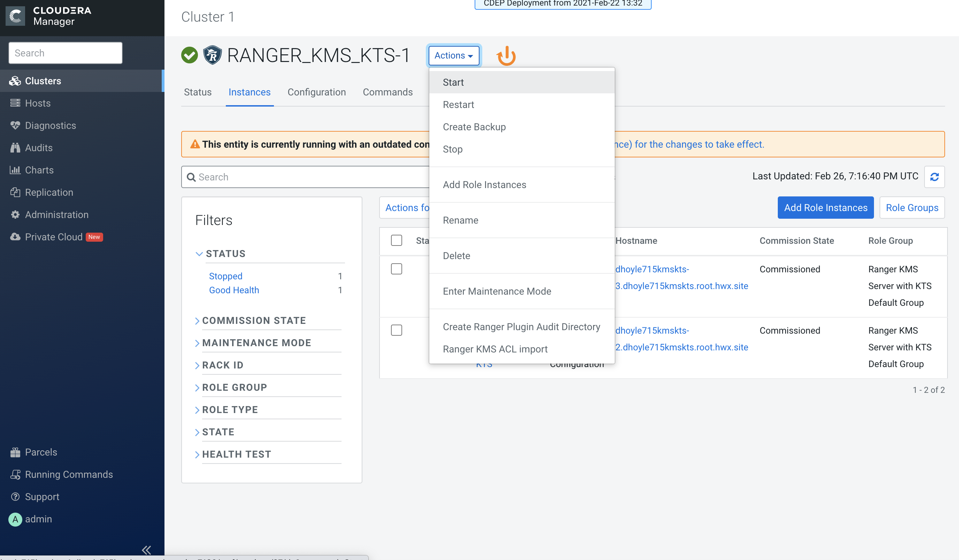
Task: Open Private Cloud in the sidebar
Action: [54, 237]
